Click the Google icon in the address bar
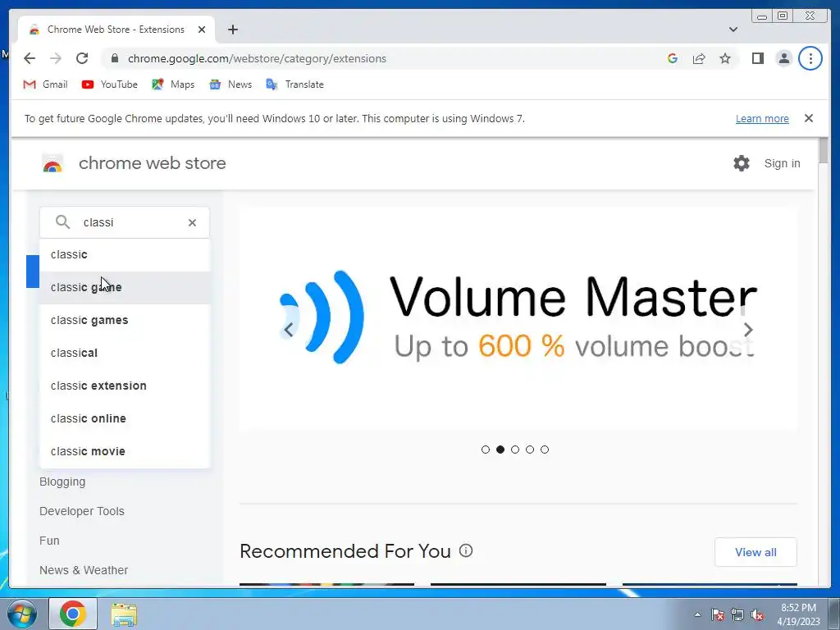Image resolution: width=840 pixels, height=630 pixels. click(x=673, y=58)
